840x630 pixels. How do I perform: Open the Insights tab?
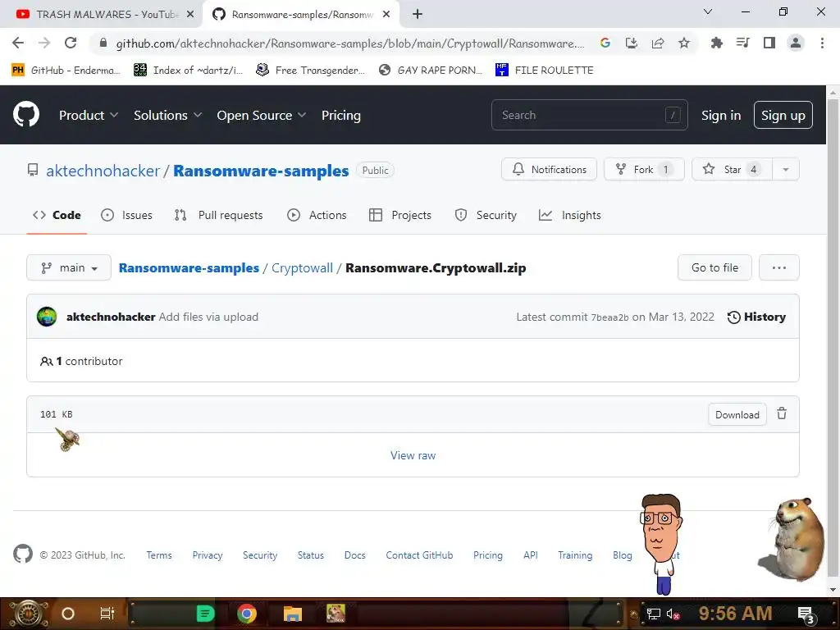pos(569,215)
